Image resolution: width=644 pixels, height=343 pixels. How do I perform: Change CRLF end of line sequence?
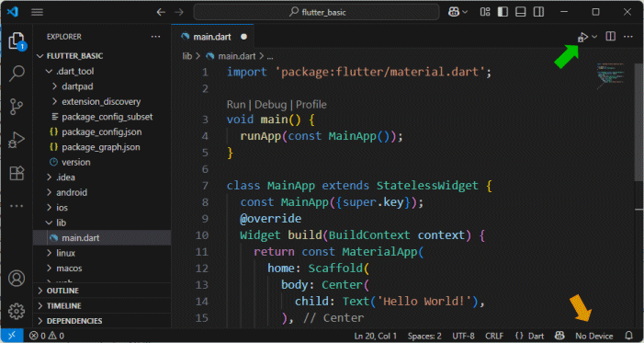pyautogui.click(x=494, y=336)
